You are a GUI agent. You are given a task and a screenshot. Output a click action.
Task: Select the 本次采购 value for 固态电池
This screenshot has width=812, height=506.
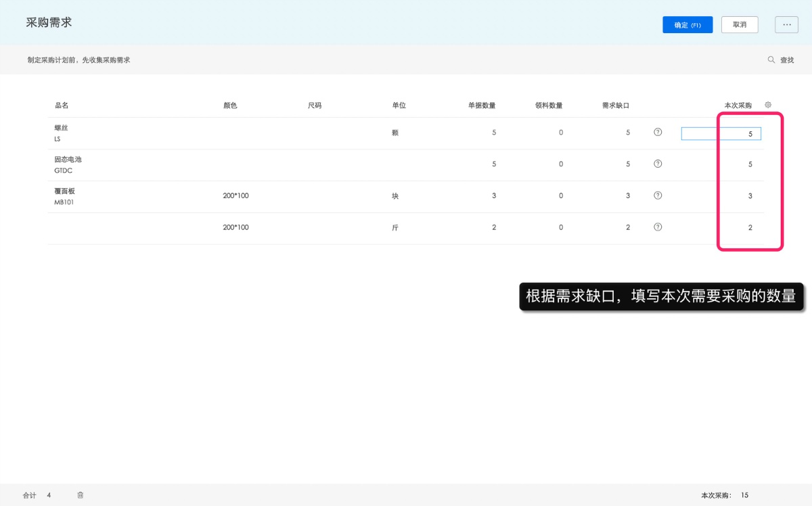coord(750,164)
